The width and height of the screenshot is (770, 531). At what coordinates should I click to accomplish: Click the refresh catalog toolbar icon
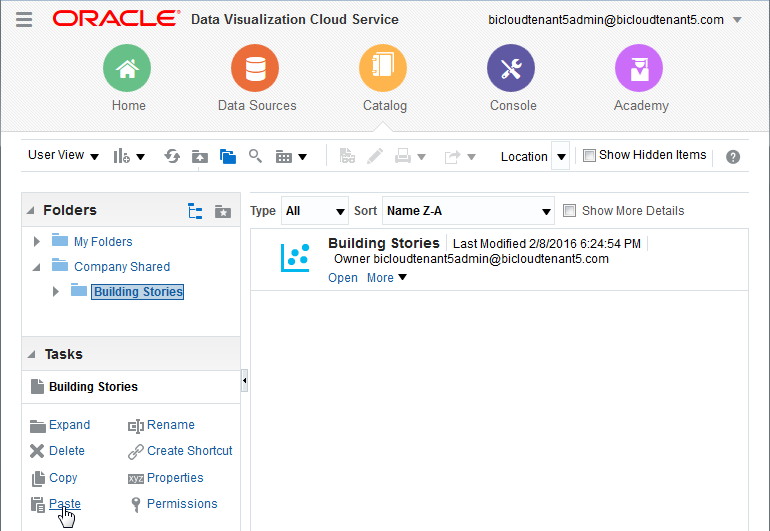click(x=172, y=157)
